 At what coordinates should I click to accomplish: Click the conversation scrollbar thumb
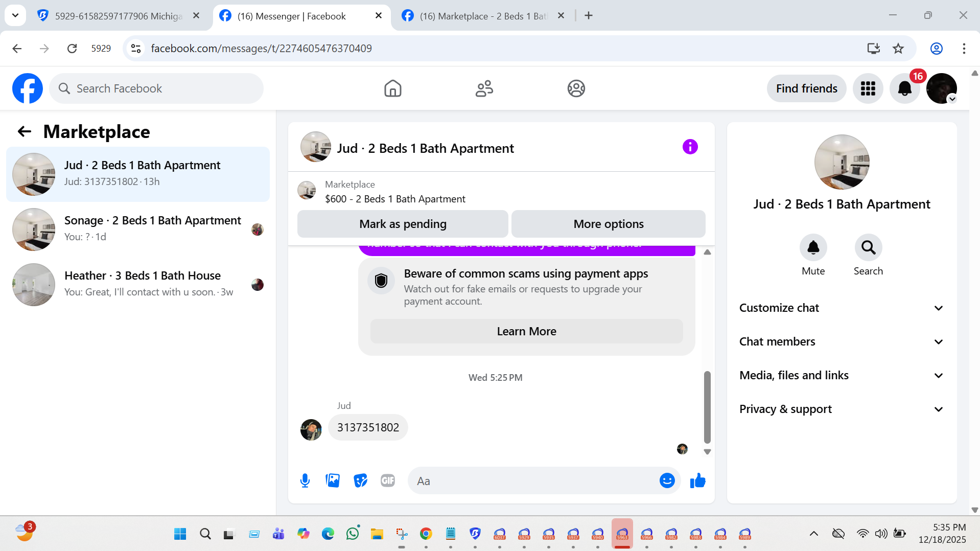coord(707,407)
